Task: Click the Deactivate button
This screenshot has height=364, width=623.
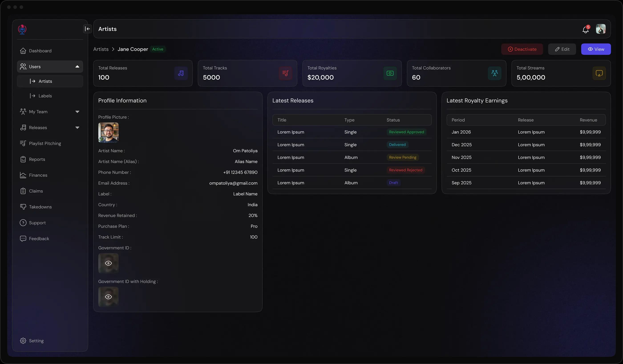Action: pos(522,49)
